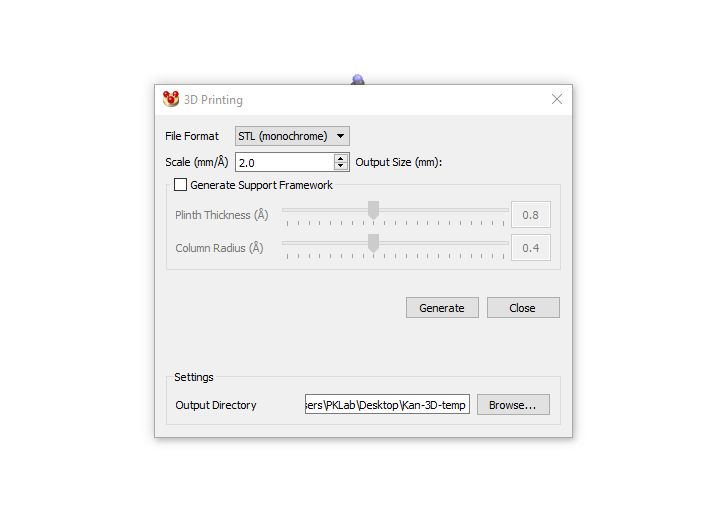Increase Scale with the up arrow
This screenshot has width=727, height=521.
341,158
